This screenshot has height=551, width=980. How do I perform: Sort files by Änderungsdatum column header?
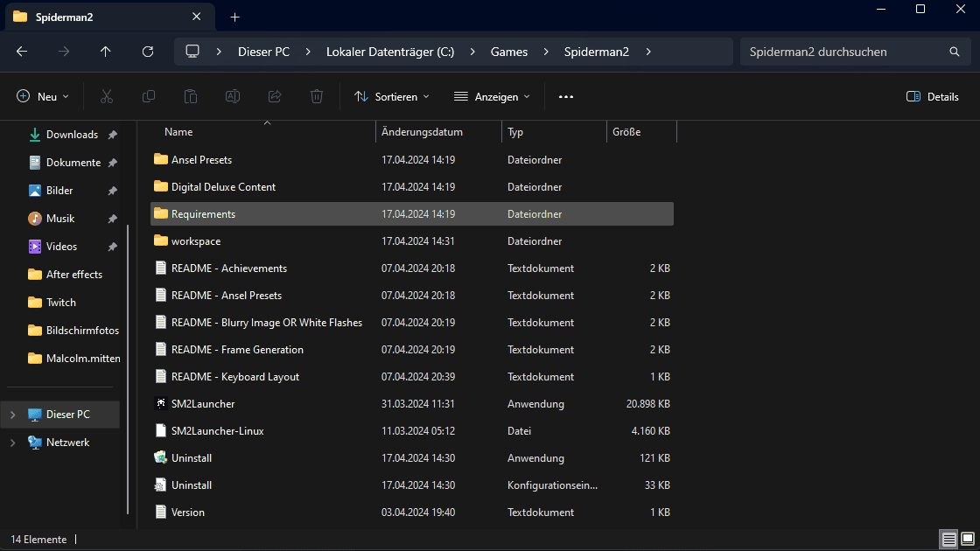click(x=422, y=132)
